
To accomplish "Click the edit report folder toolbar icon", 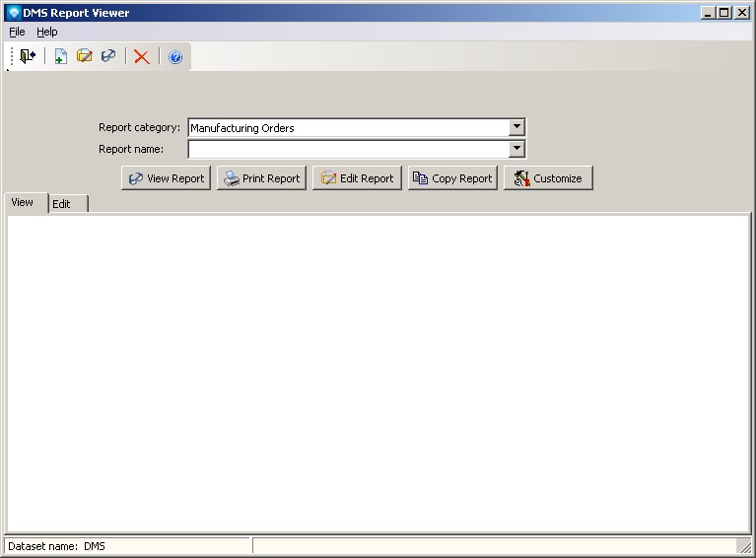I will (x=85, y=57).
